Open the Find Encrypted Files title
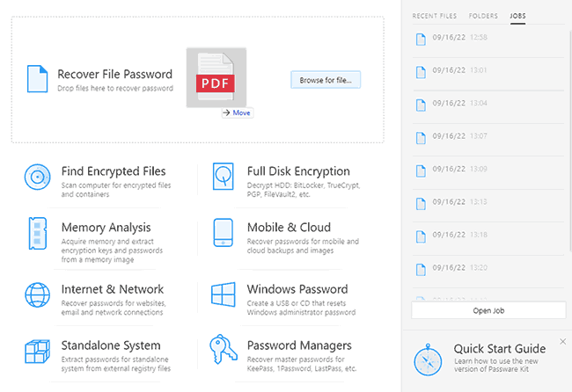The height and width of the screenshot is (392, 572). [x=114, y=171]
